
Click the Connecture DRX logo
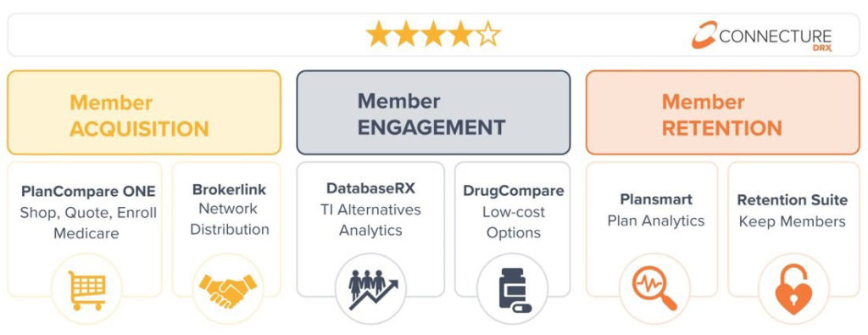tap(762, 36)
